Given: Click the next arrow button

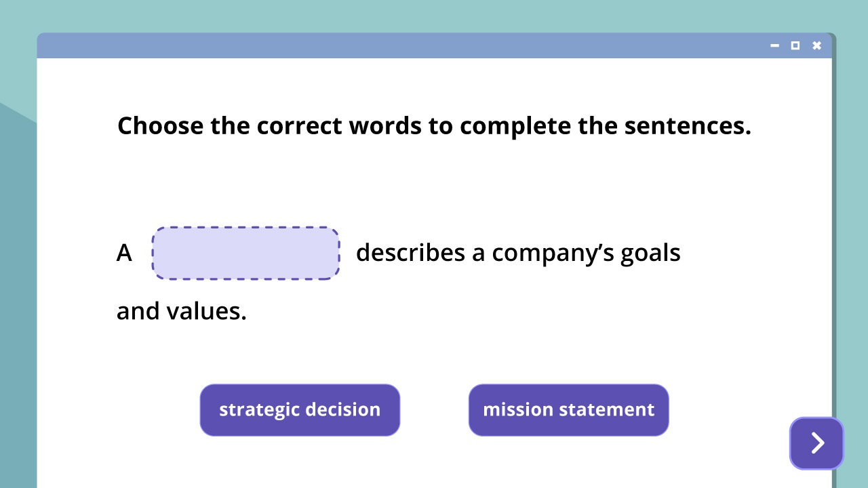Looking at the screenshot, I should [816, 443].
